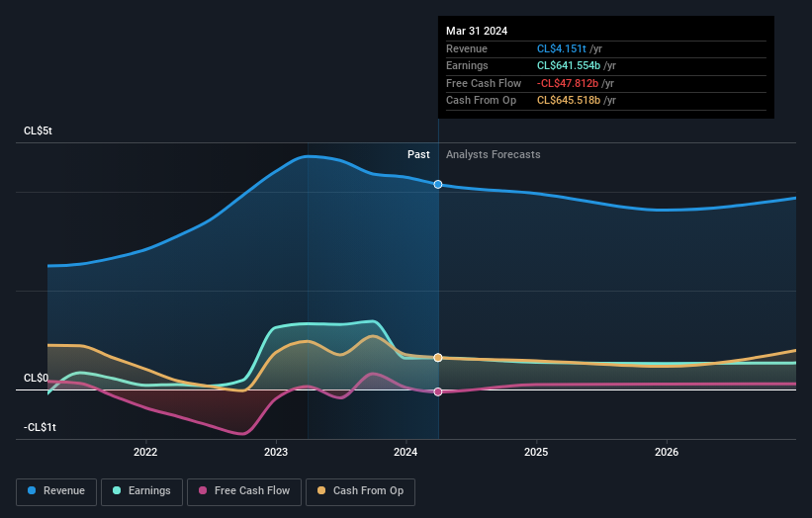Screen dimensions: 812x518
Task: Click the CL$645.518b cash from op value
Action: 569,101
